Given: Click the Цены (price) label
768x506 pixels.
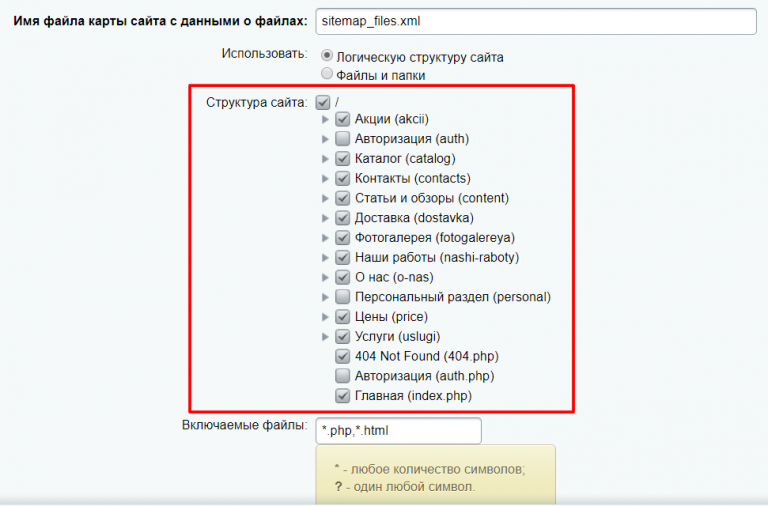Looking at the screenshot, I should tap(391, 317).
